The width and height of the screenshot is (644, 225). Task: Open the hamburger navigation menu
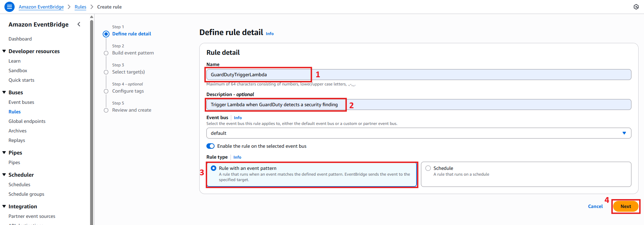click(x=10, y=6)
